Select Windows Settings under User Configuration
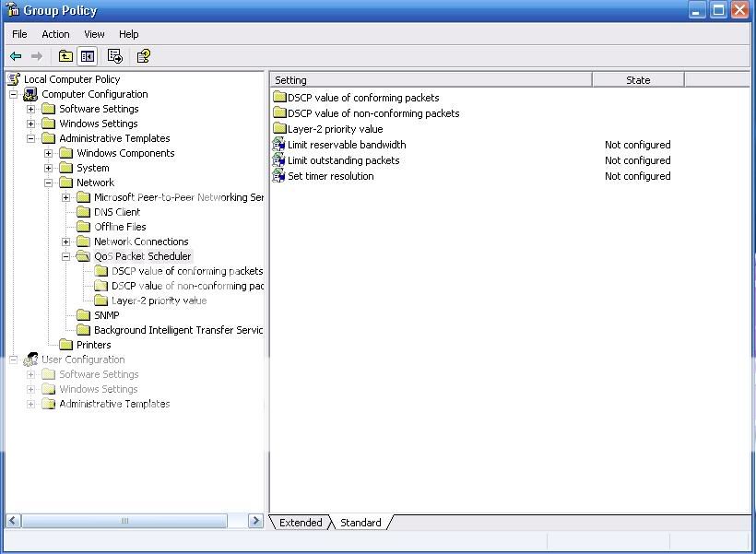 (99, 389)
